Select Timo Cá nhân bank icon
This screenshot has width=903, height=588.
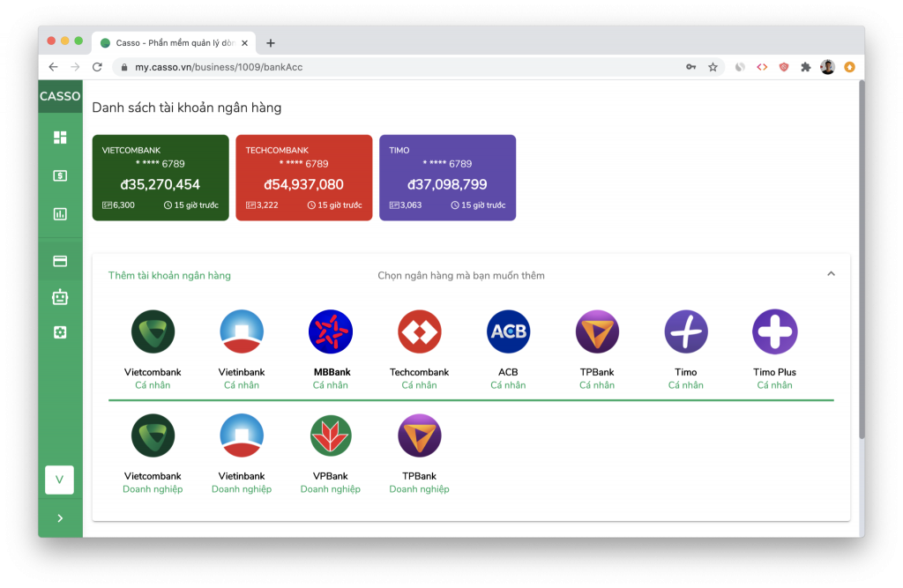pyautogui.click(x=686, y=331)
